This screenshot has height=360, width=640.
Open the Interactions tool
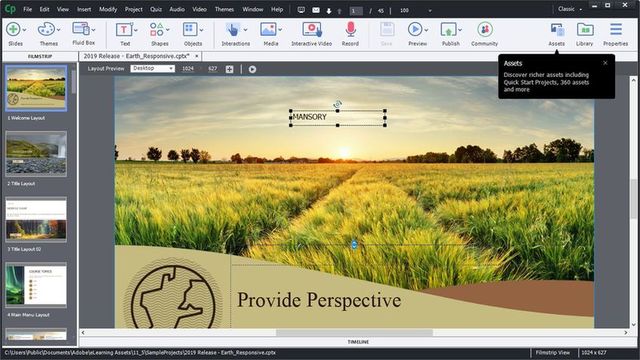[233, 29]
